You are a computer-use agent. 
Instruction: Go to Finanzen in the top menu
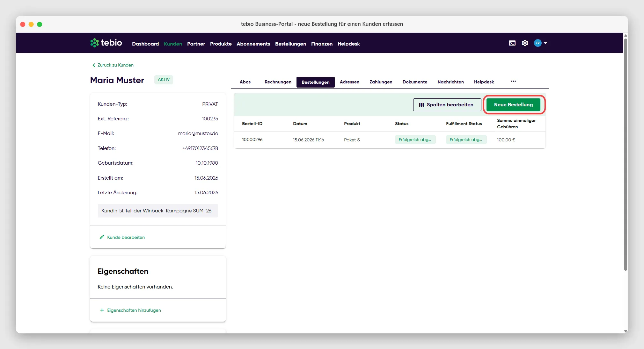[322, 44]
